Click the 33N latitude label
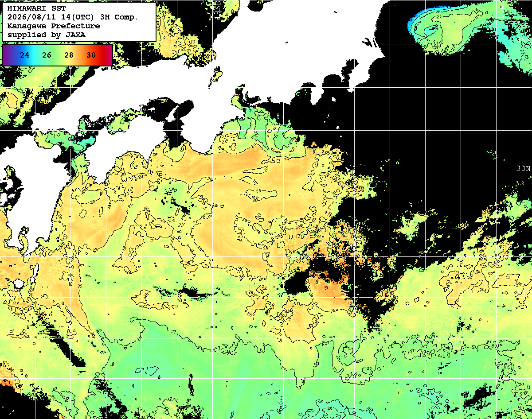Screen dimensions: 532x419 (524, 169)
